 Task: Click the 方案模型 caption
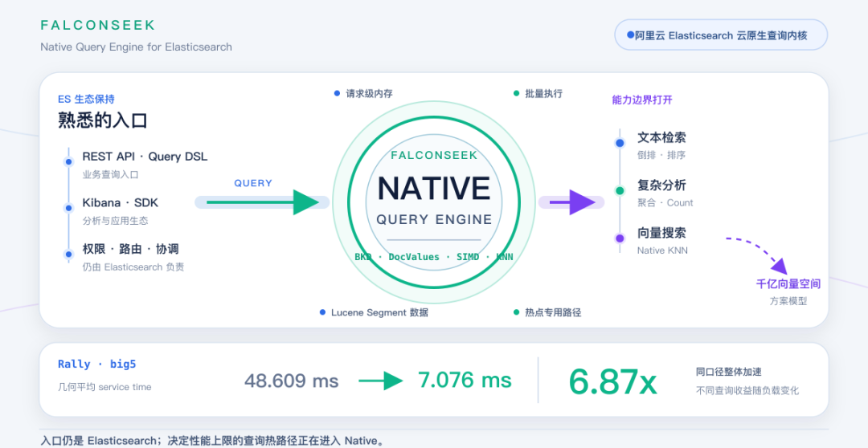point(788,301)
